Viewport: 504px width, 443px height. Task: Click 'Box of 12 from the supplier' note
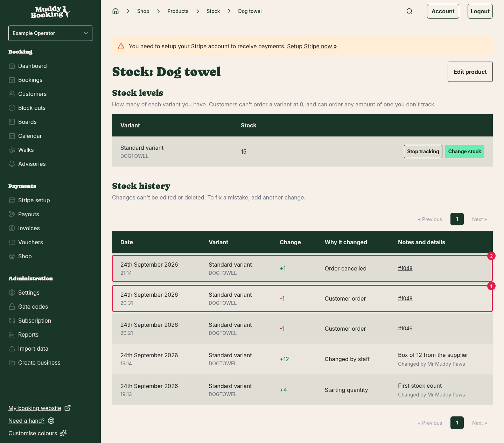[433, 355]
